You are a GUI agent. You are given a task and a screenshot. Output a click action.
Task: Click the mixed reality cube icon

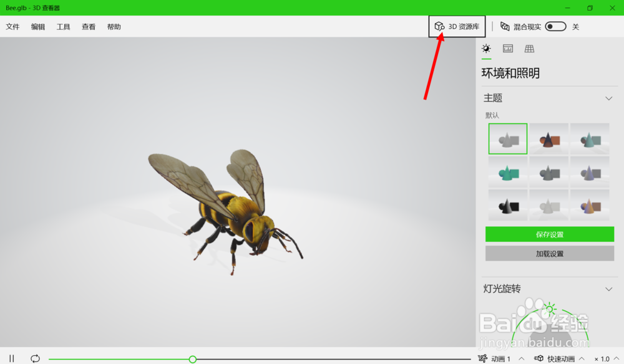pyautogui.click(x=505, y=26)
